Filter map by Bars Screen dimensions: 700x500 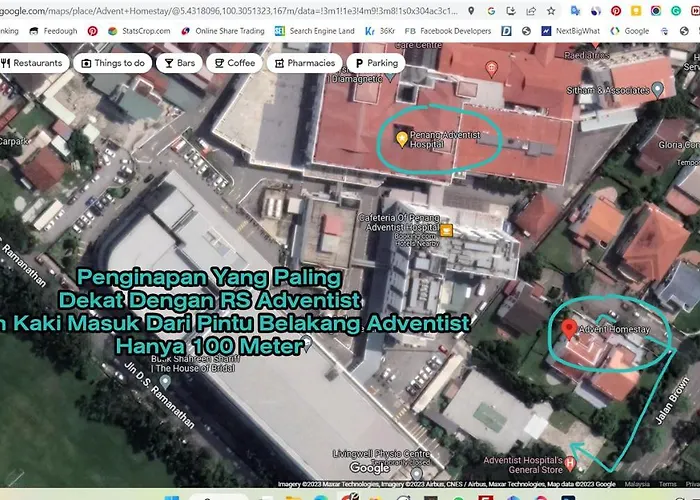[x=179, y=63]
